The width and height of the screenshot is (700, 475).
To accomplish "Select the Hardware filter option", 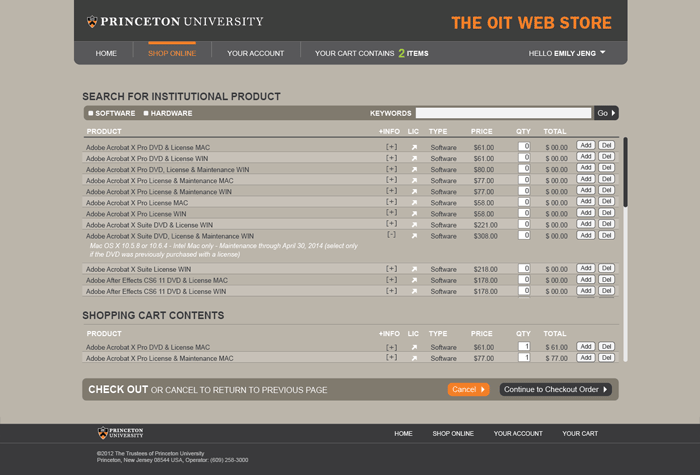I will click(x=147, y=114).
